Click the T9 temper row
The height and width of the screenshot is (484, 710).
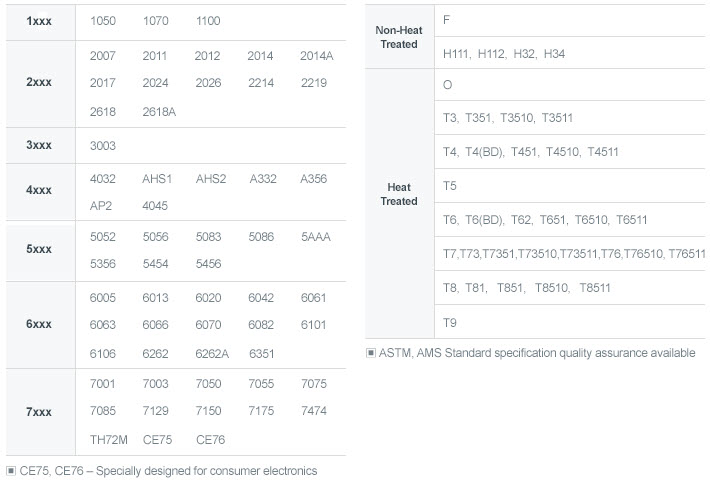click(450, 322)
